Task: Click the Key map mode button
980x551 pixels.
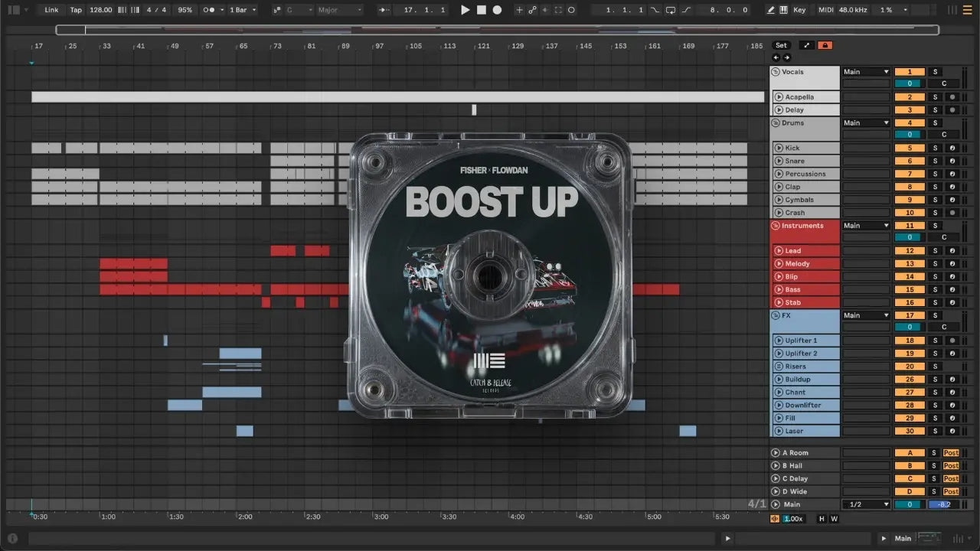Action: pyautogui.click(x=799, y=10)
